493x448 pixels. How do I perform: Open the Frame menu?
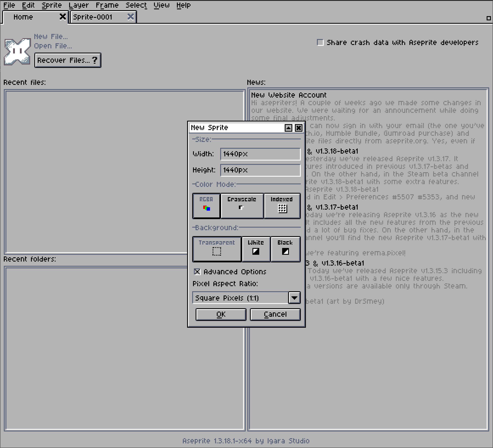point(107,5)
